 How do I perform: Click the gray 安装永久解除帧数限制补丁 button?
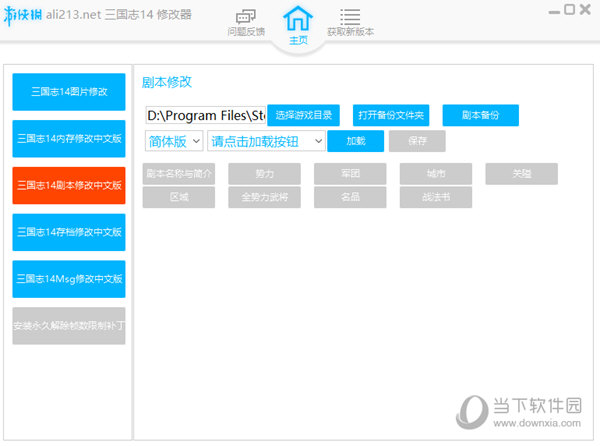pyautogui.click(x=69, y=326)
